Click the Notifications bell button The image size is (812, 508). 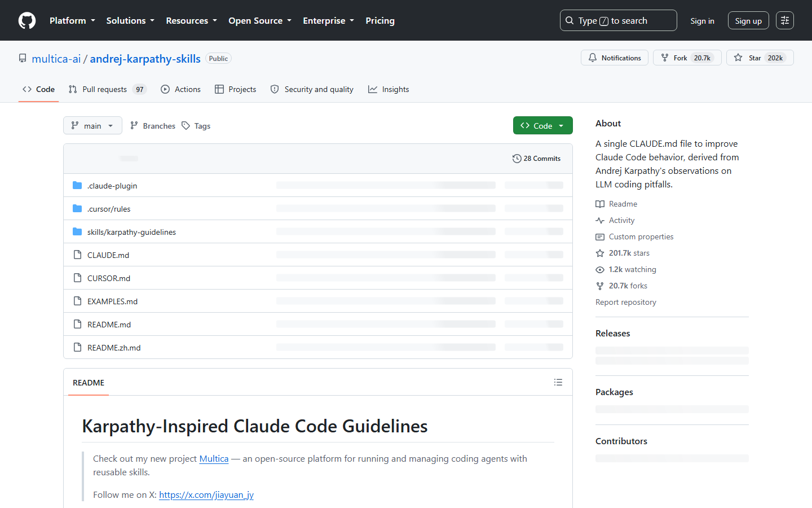click(x=615, y=58)
